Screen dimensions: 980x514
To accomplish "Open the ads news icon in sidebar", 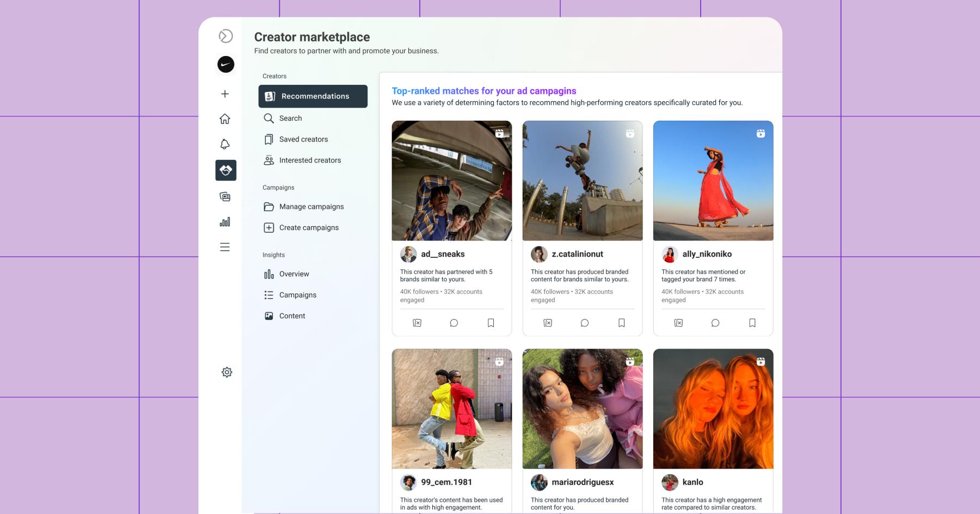I will tap(225, 196).
